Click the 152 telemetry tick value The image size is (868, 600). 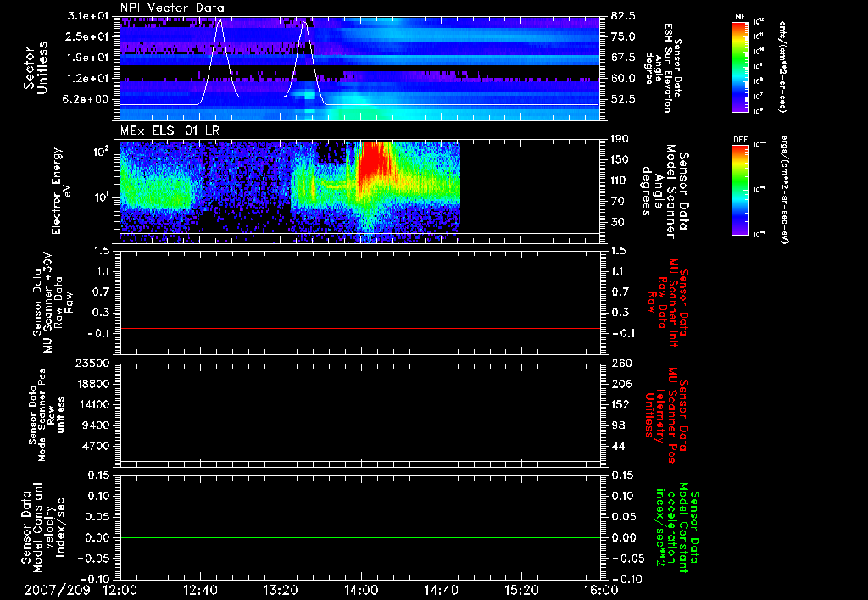620,404
